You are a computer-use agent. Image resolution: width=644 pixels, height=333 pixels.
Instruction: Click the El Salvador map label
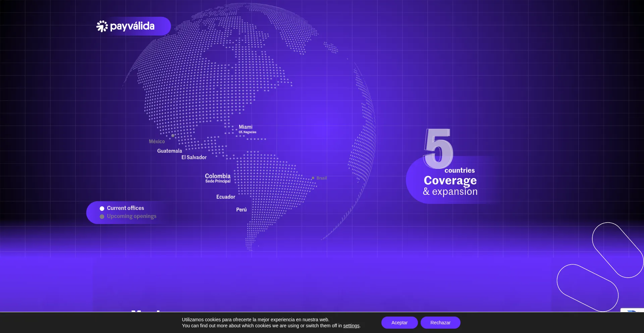pos(194,157)
